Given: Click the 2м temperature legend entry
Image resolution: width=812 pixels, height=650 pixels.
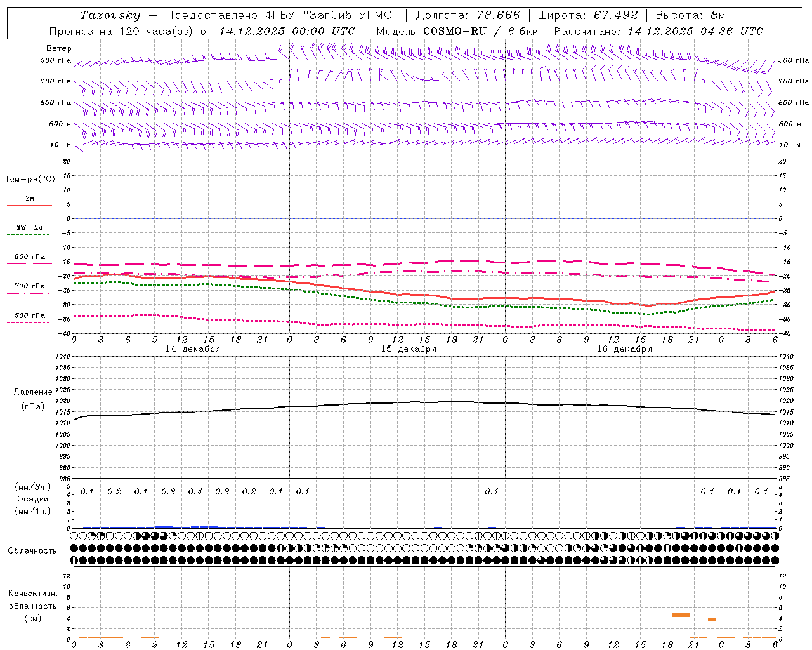Looking at the screenshot, I should [x=30, y=199].
